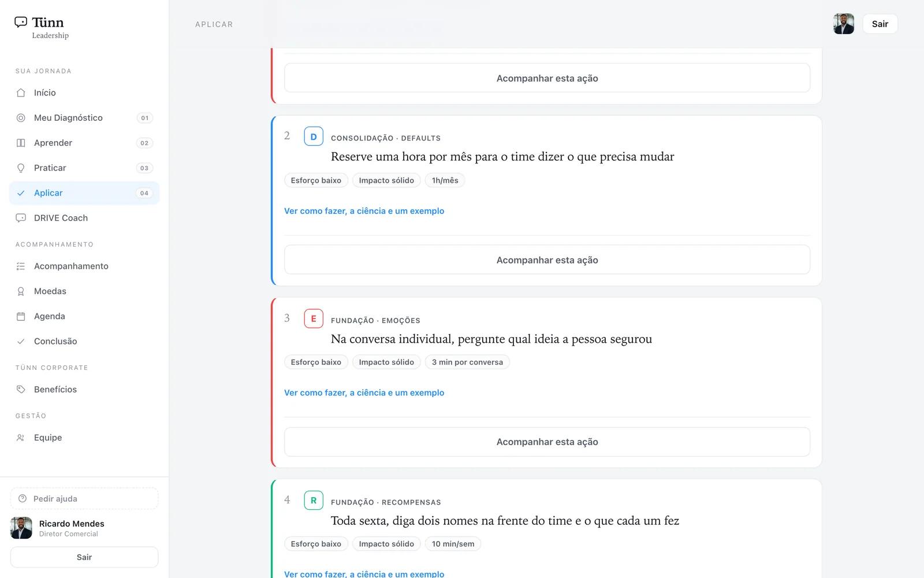The height and width of the screenshot is (578, 924).
Task: Click the Ricardo Mendes name in sidebar
Action: (x=72, y=524)
